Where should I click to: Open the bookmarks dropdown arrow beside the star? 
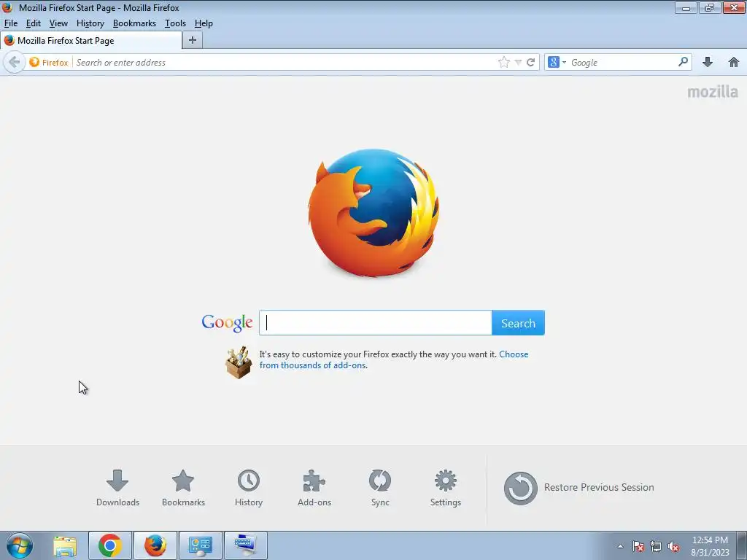tap(518, 63)
